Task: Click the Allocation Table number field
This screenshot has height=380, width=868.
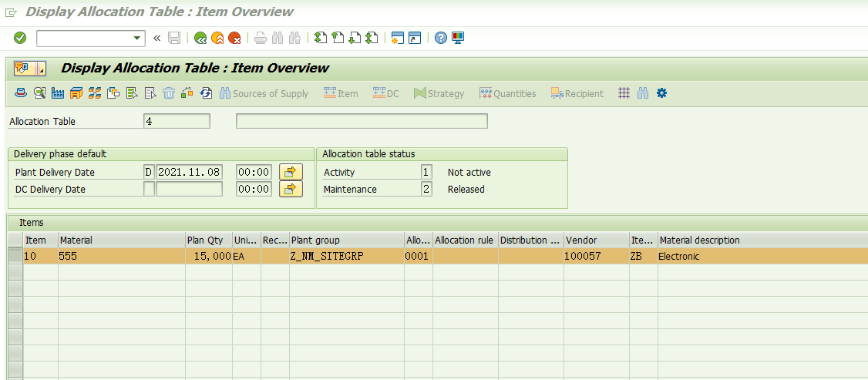Action: (177, 121)
